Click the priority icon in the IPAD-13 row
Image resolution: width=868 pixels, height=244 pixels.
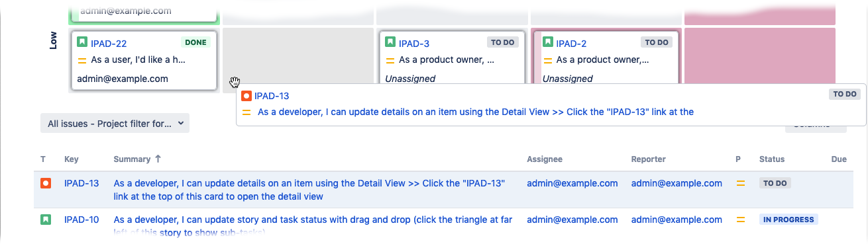[741, 184]
